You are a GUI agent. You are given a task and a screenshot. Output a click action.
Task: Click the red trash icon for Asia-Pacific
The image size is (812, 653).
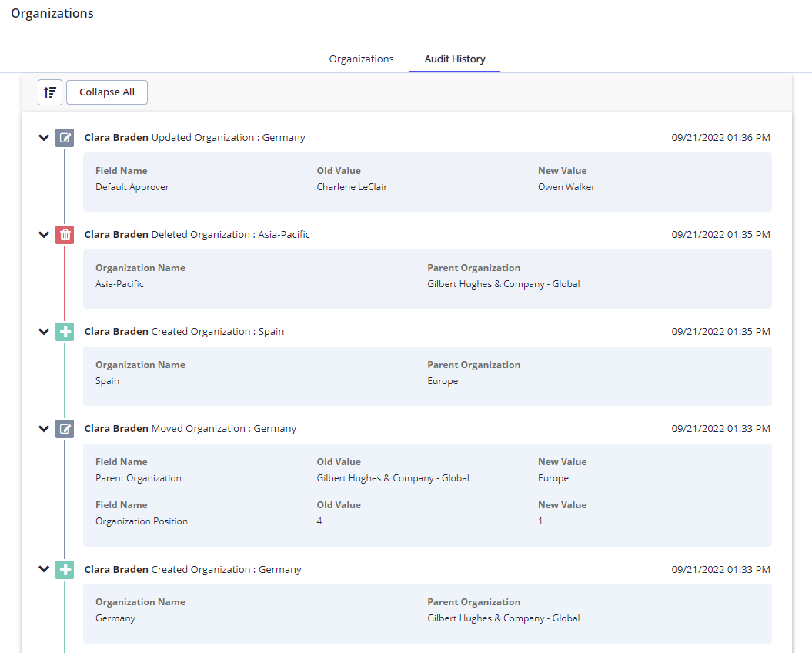click(65, 235)
